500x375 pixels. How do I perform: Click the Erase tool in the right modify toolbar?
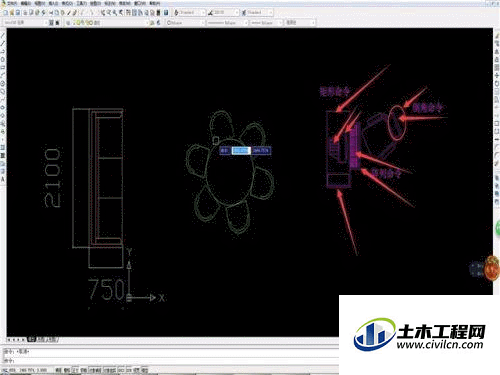pyautogui.click(x=497, y=36)
